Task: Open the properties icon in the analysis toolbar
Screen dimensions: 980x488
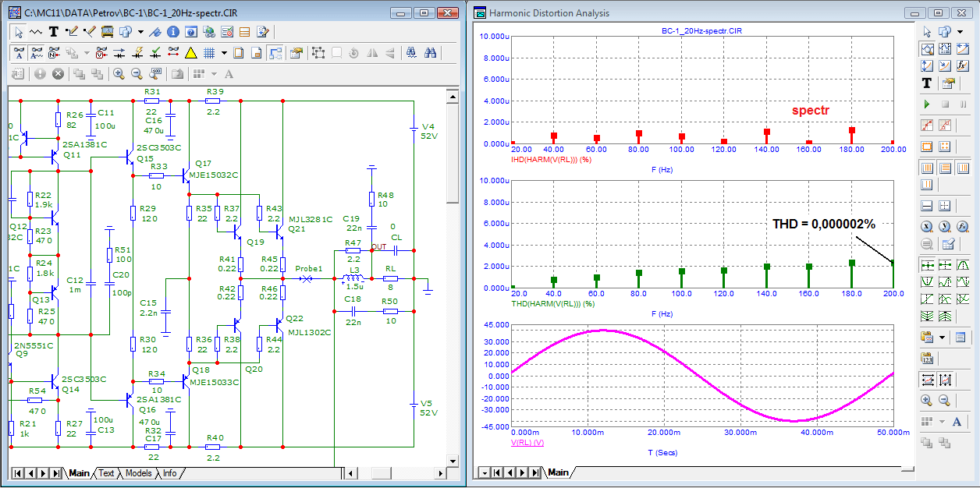Action: click(x=949, y=83)
